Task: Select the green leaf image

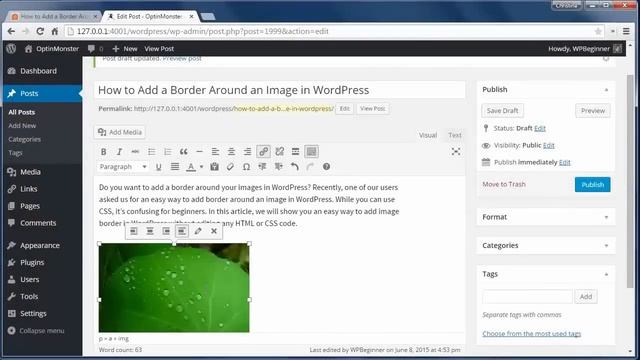Action: pyautogui.click(x=174, y=287)
